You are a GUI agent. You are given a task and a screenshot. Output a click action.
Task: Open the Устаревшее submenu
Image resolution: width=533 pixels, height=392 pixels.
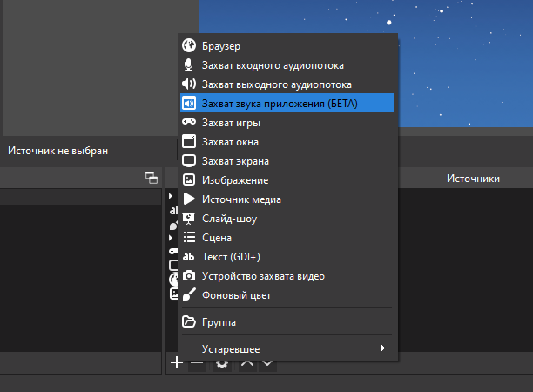(287, 348)
